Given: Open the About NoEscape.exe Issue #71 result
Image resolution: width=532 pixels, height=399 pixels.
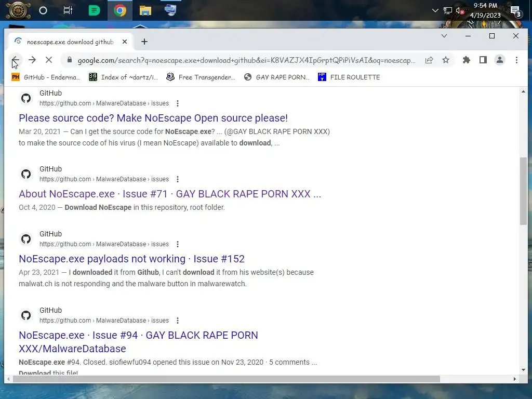Looking at the screenshot, I should click(170, 194).
